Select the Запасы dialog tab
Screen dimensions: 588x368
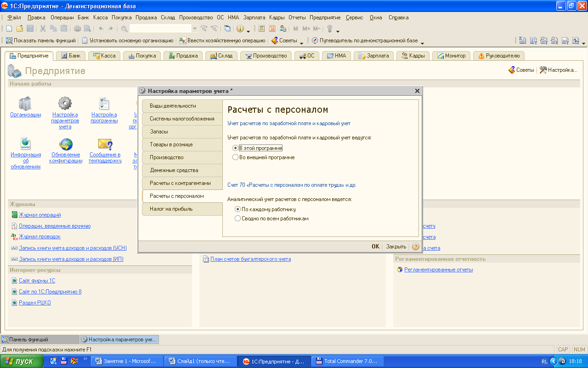tap(182, 132)
